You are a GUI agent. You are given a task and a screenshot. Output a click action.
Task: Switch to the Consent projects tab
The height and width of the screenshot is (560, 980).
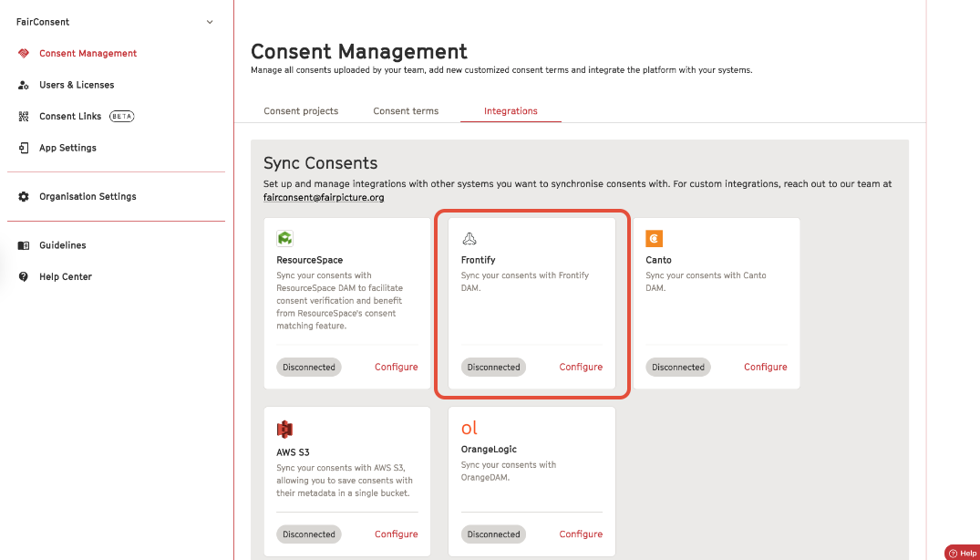(x=301, y=110)
